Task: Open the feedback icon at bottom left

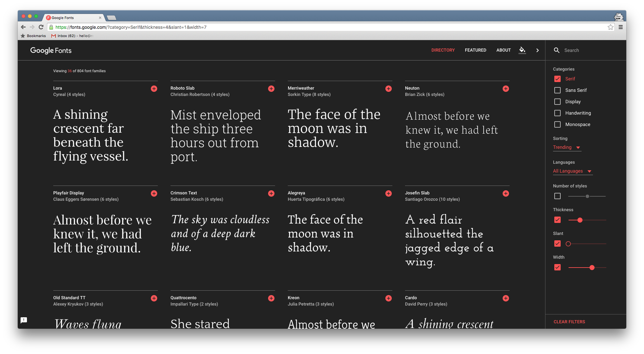Action: [x=24, y=320]
